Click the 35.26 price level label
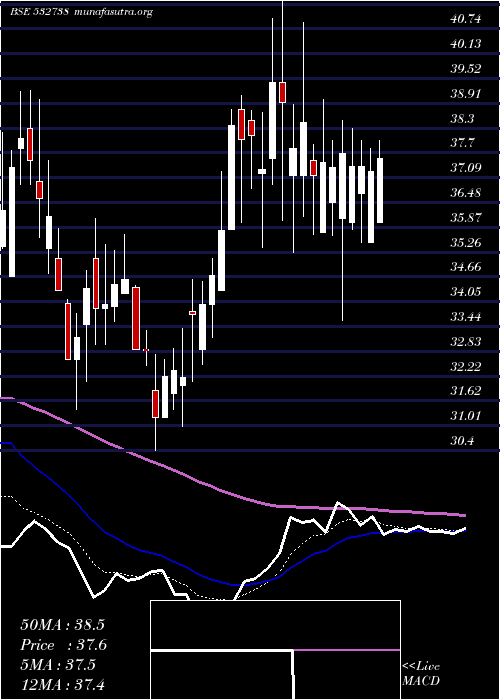The width and height of the screenshot is (500, 700). (465, 243)
